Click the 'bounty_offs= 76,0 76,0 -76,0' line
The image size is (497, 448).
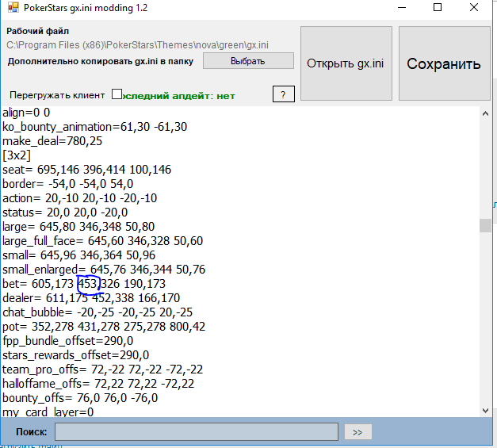point(80,398)
